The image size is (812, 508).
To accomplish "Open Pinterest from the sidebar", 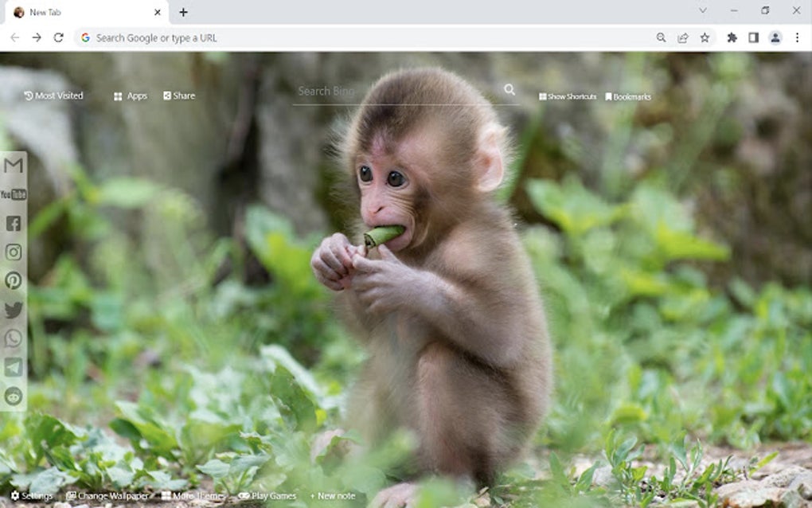I will (x=12, y=281).
